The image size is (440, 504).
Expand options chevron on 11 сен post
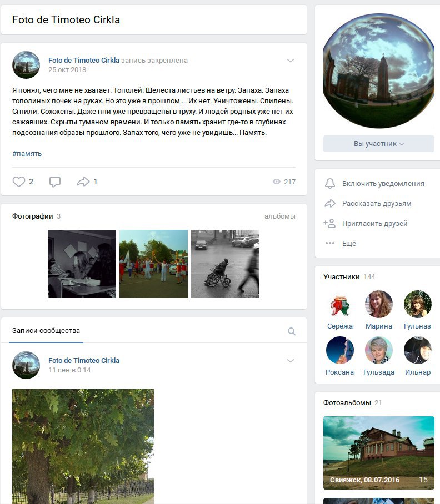(291, 361)
